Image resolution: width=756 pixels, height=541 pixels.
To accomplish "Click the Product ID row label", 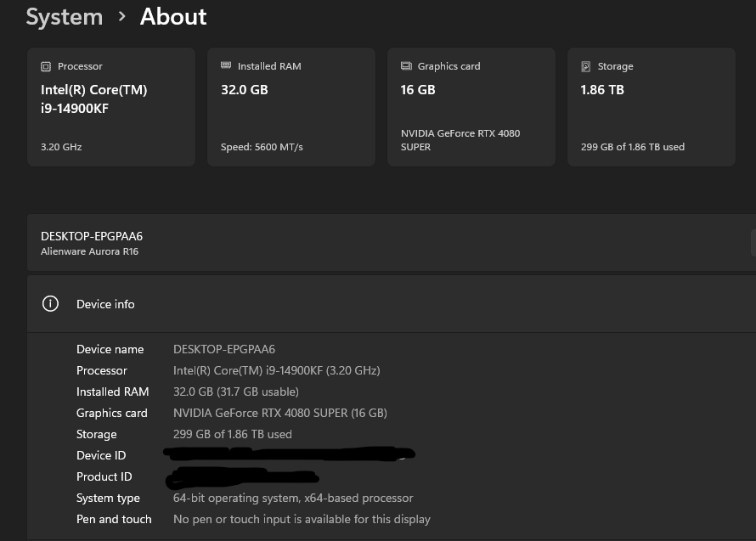I will pyautogui.click(x=104, y=476).
